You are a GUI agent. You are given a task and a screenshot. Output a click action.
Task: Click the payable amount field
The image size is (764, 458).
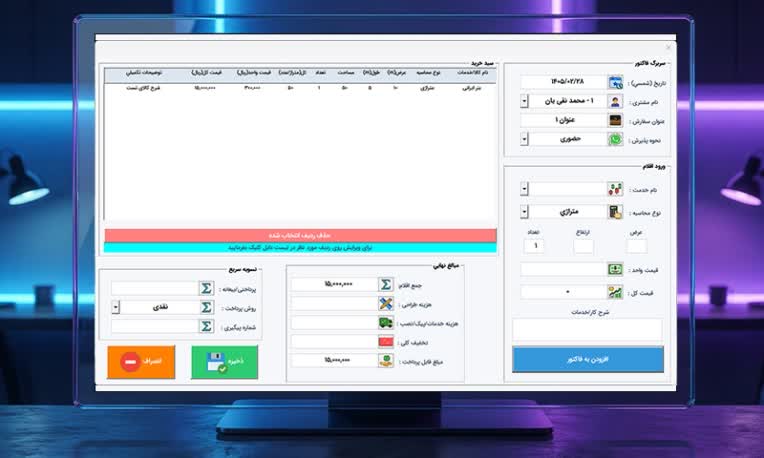(335, 361)
